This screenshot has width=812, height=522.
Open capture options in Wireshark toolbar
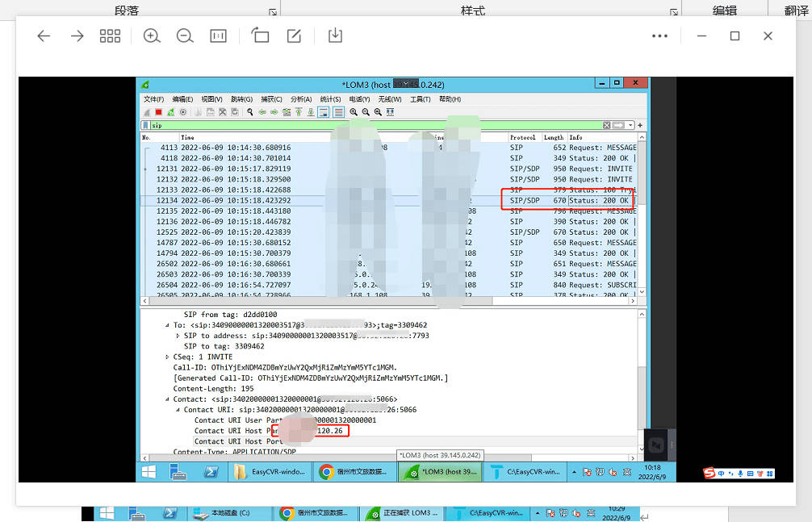pos(182,112)
